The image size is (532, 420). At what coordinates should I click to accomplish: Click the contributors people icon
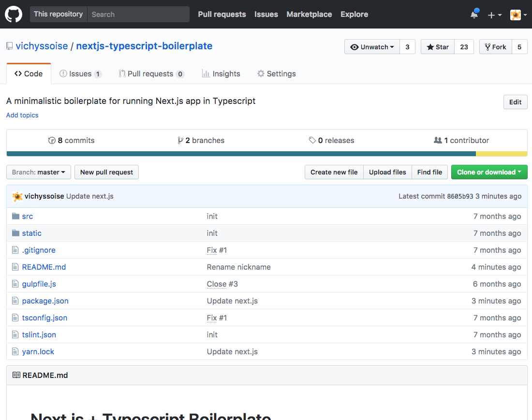[438, 140]
